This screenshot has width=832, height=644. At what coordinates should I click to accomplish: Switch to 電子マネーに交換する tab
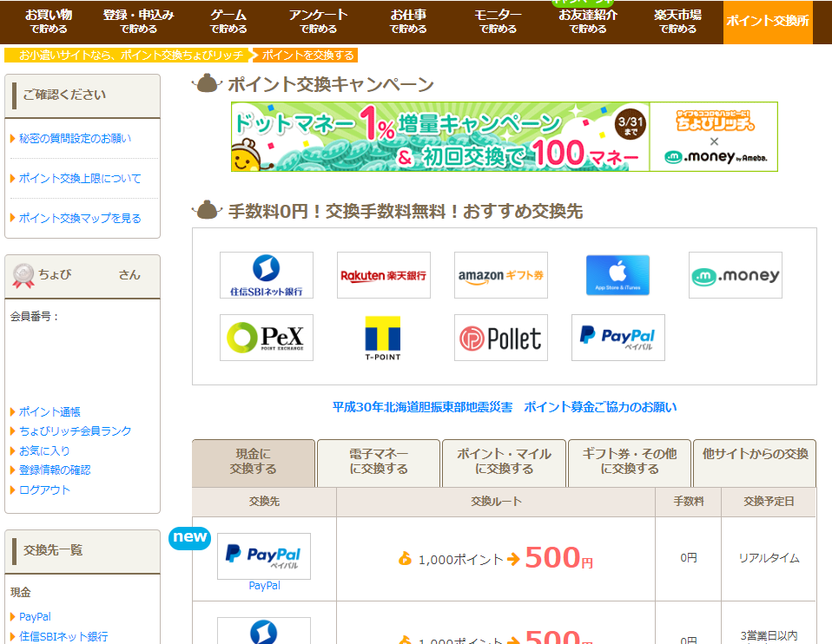[379, 463]
